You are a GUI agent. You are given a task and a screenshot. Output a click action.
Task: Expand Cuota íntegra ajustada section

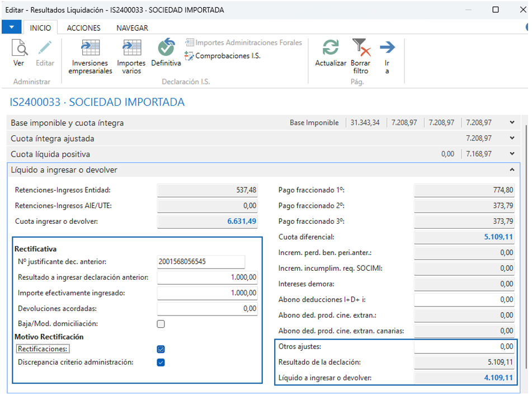tap(512, 138)
